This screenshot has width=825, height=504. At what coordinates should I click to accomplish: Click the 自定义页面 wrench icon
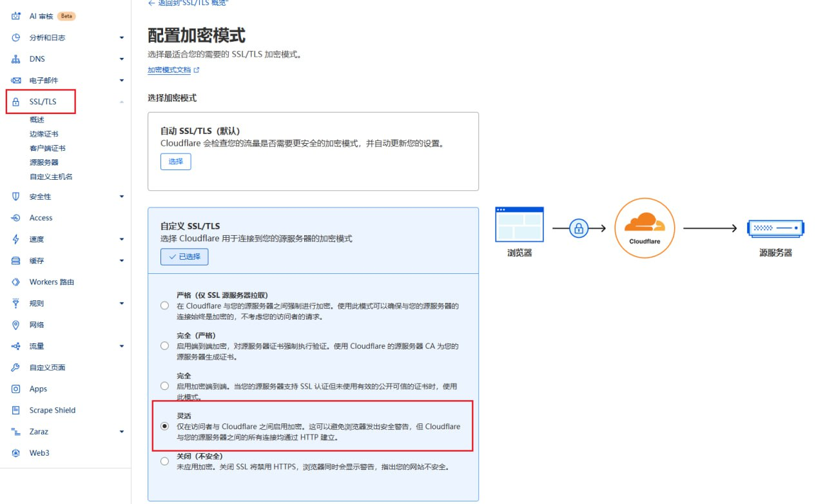pos(16,367)
